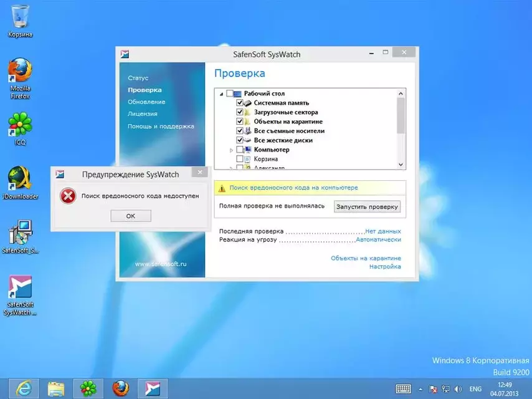
Task: Open network status tray icon
Action: pyautogui.click(x=445, y=389)
